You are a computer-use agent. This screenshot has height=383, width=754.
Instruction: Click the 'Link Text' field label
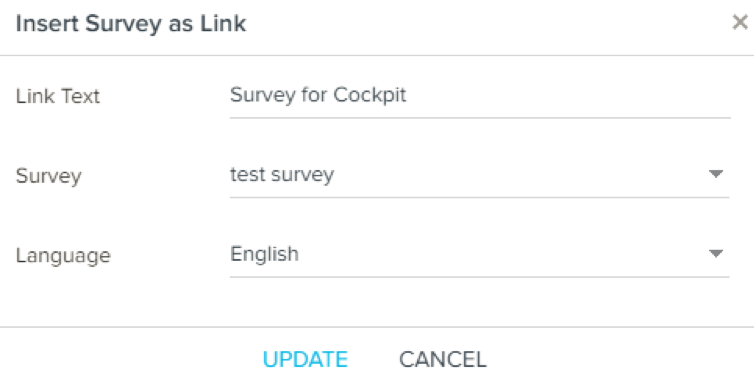click(x=58, y=96)
